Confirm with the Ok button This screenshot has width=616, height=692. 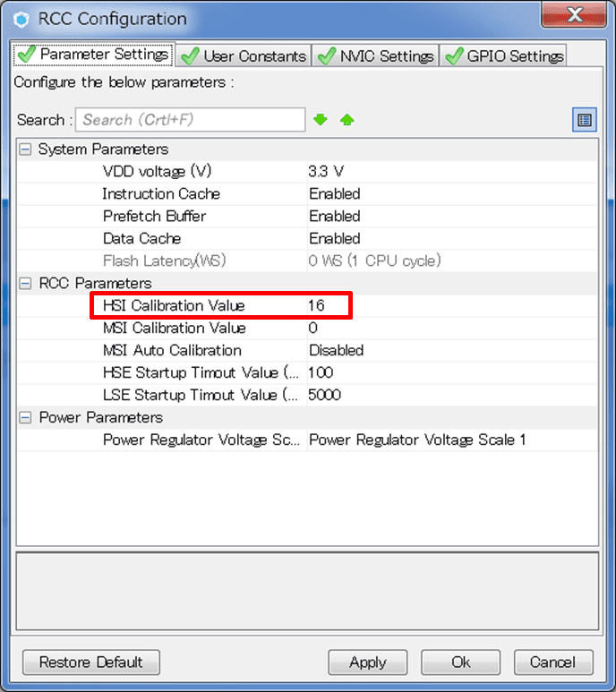(x=460, y=662)
